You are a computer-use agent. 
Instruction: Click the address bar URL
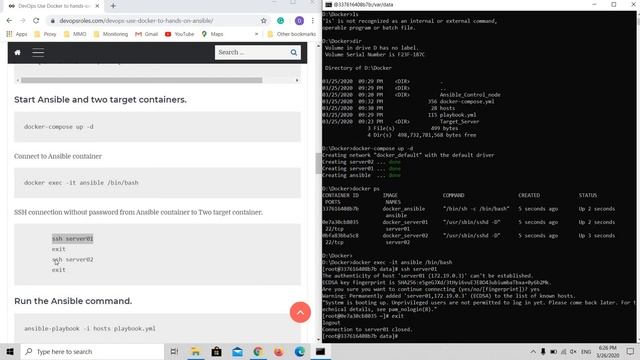[x=136, y=20]
